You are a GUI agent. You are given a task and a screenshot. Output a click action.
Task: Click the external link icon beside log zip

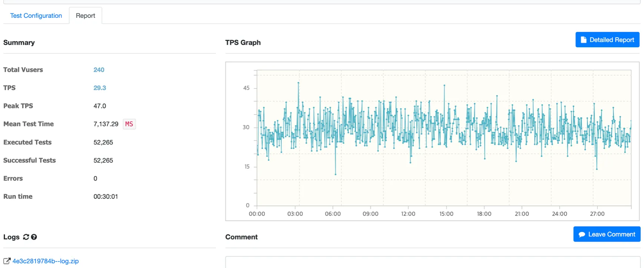pos(7,261)
